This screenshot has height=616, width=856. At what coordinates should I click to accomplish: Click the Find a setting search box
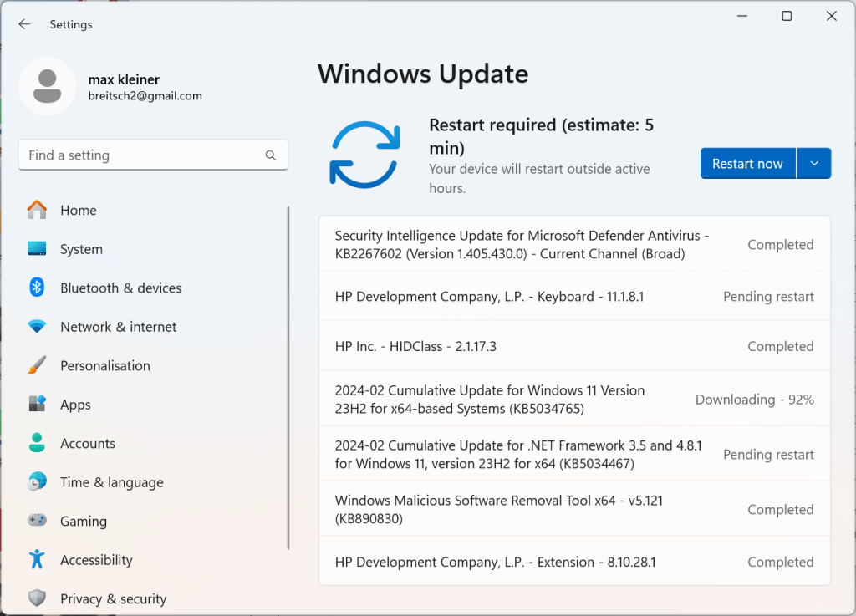(142, 155)
